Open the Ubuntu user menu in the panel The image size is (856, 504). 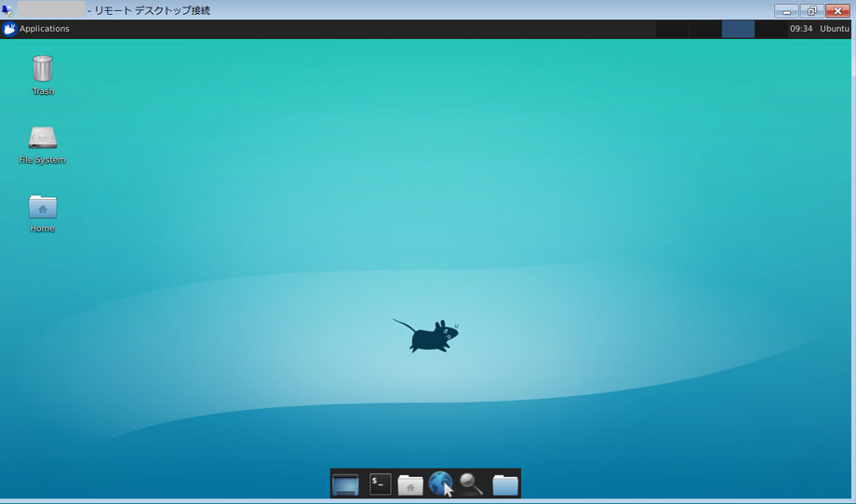point(835,29)
